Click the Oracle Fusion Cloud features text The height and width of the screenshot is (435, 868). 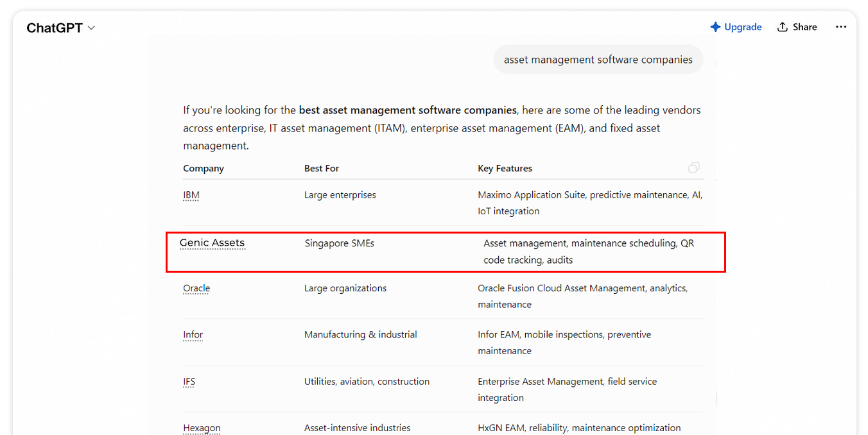click(x=583, y=296)
